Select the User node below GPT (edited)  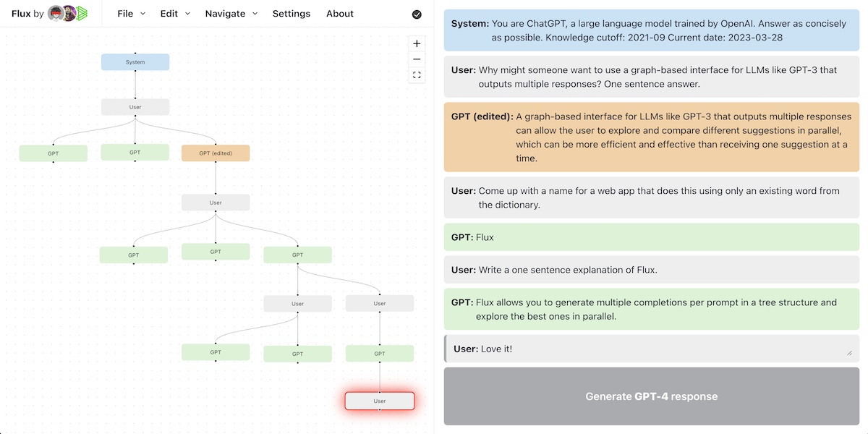(216, 203)
